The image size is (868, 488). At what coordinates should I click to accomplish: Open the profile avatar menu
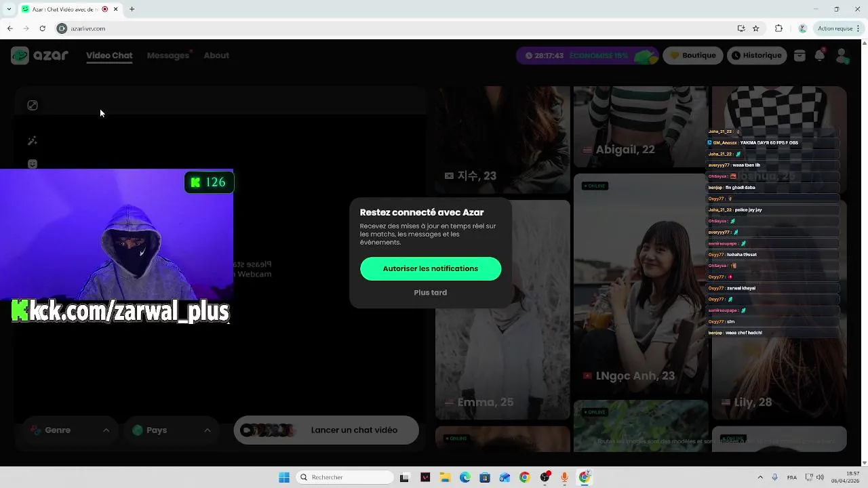[x=842, y=56]
